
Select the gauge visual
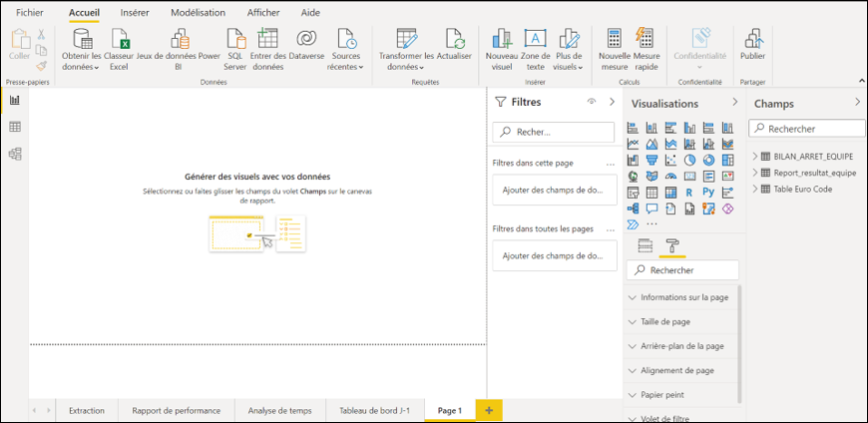coord(670,176)
